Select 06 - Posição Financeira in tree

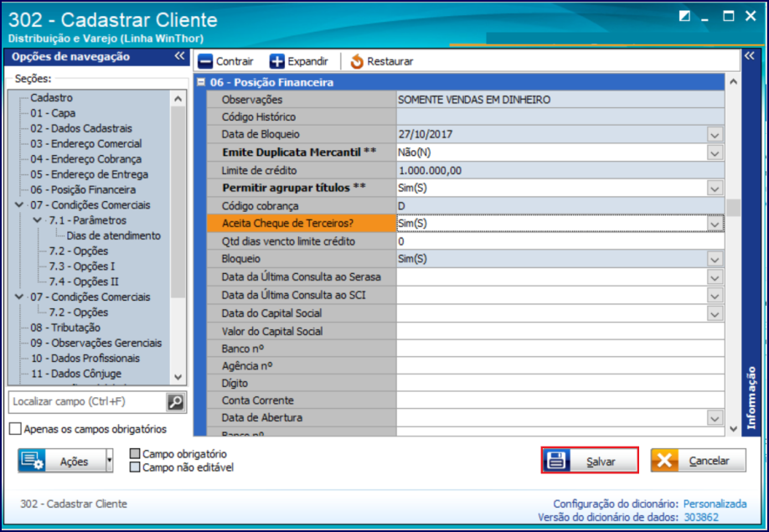[x=83, y=189]
